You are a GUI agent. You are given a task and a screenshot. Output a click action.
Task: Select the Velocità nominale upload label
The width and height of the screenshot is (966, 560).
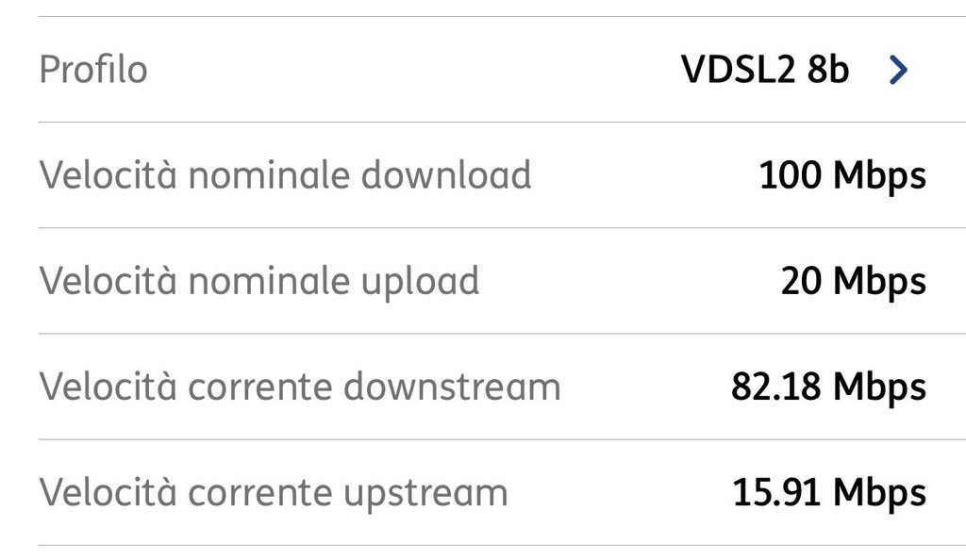point(259,281)
